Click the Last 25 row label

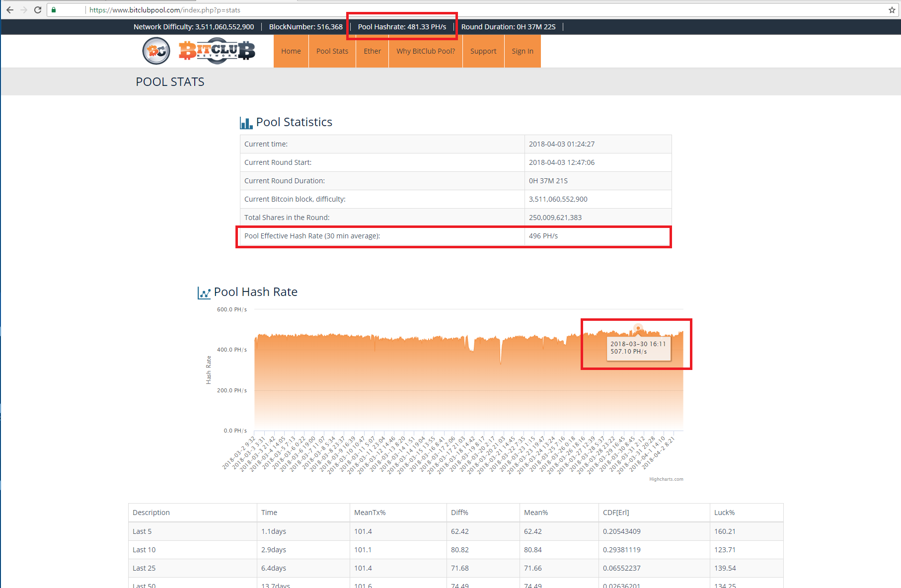pos(144,568)
